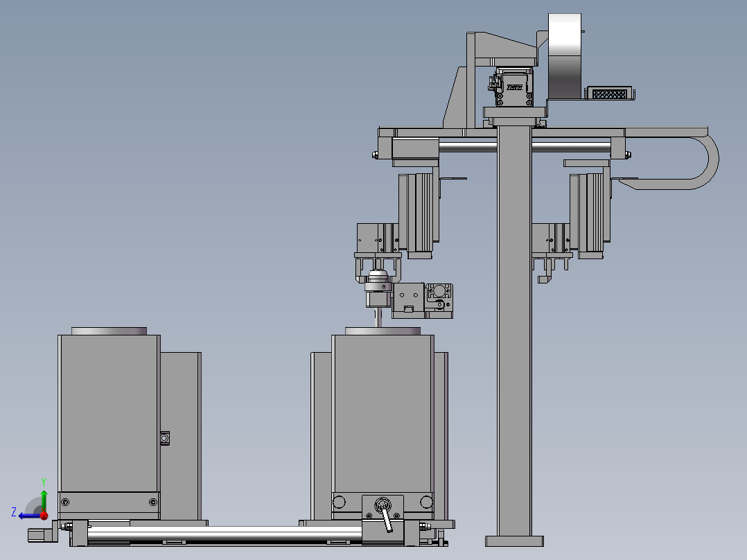Select the tall vertical support column
747x560 pixels.
514,331
